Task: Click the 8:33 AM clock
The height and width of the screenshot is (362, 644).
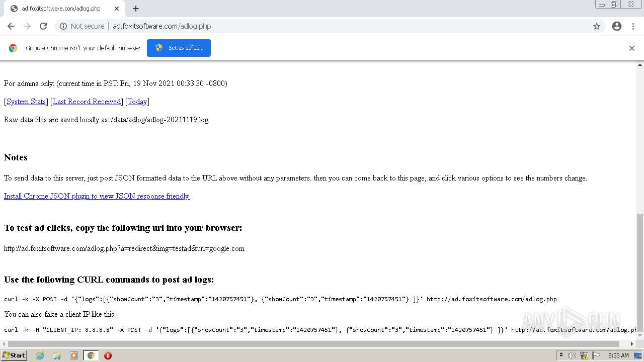Action: 618,355
